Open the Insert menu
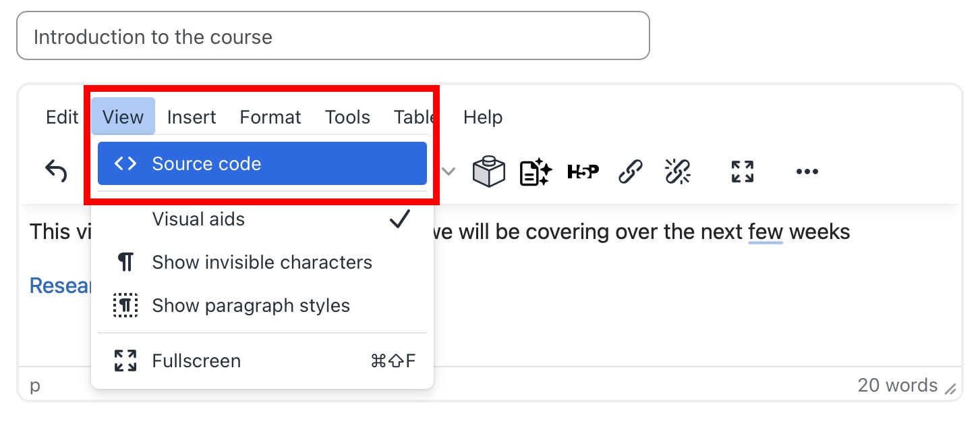 (192, 117)
